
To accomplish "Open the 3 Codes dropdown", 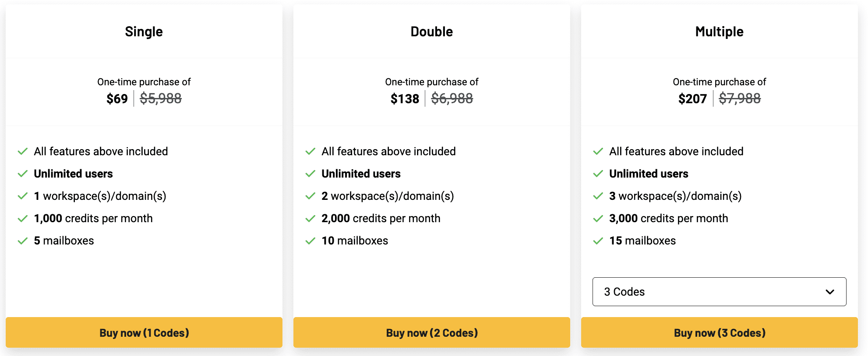I will (719, 292).
